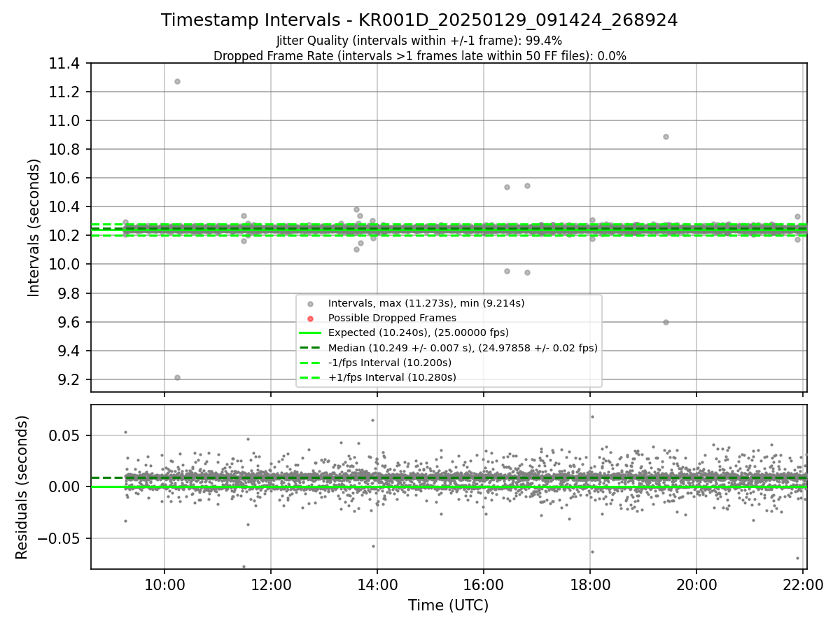Click legend entry "Expected (10.240s), (25.00000 fps)"
840x630 pixels.
(419, 332)
